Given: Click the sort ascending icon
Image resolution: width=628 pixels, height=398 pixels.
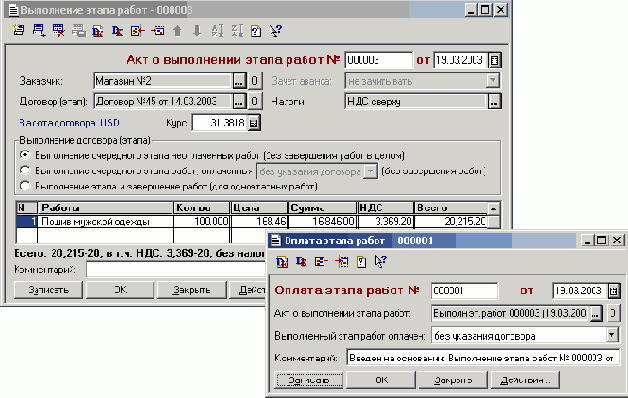Looking at the screenshot, I should (x=217, y=31).
